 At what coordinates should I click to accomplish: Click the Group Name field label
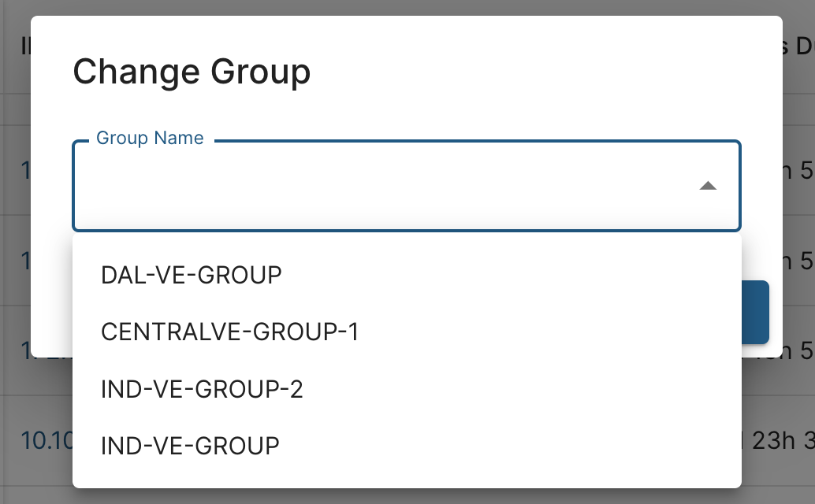pos(150,139)
